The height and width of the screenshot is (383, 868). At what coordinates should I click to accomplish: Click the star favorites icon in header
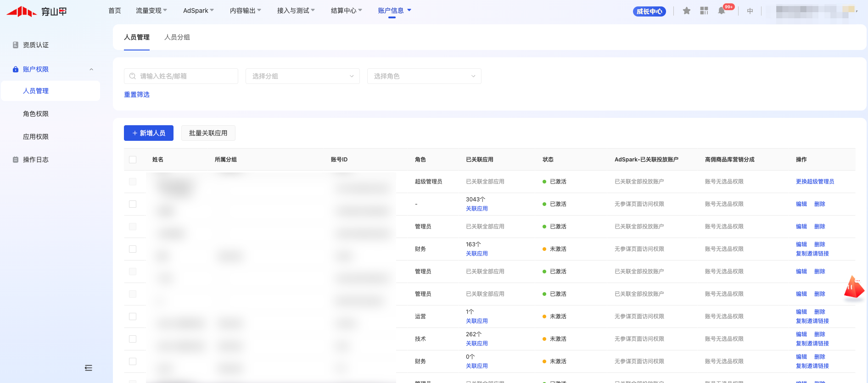686,11
